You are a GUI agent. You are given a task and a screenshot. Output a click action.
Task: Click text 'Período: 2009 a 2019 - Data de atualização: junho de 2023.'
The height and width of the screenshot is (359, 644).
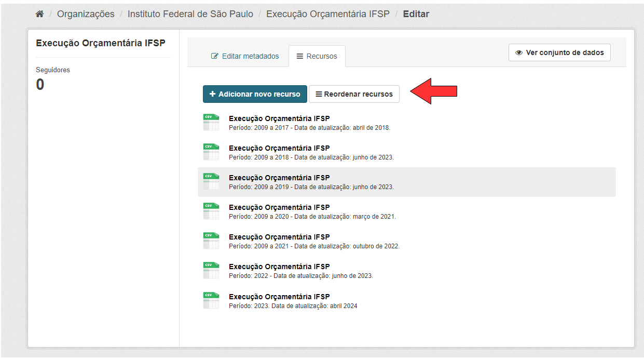(x=311, y=187)
